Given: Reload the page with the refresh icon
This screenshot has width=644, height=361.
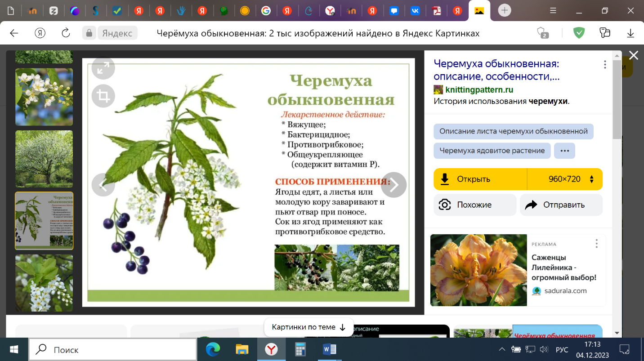Looking at the screenshot, I should tap(66, 33).
